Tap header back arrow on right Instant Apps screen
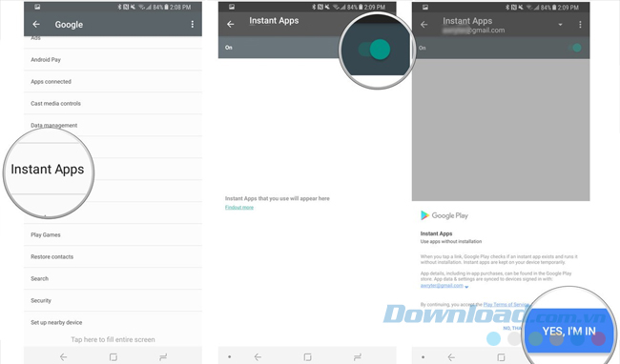 tap(424, 25)
